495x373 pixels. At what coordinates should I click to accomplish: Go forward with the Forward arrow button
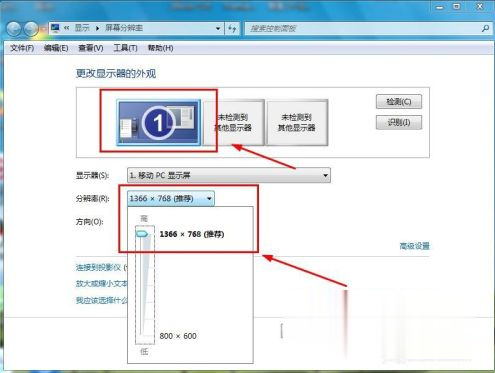click(31, 29)
